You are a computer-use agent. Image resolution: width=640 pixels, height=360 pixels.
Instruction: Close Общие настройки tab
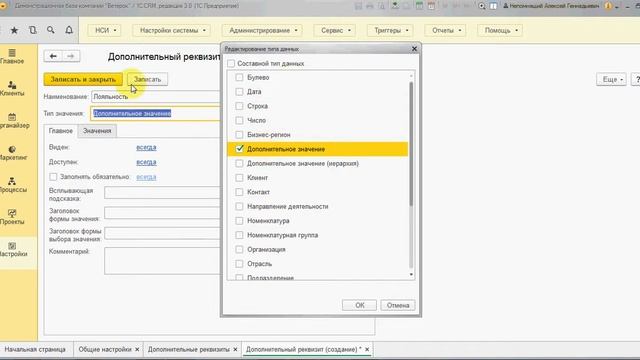(x=137, y=349)
